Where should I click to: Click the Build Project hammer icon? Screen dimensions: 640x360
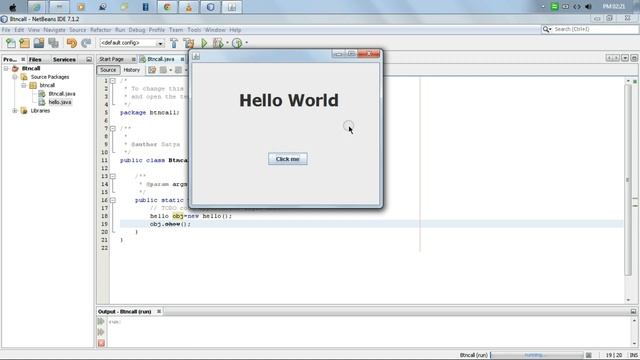click(174, 43)
